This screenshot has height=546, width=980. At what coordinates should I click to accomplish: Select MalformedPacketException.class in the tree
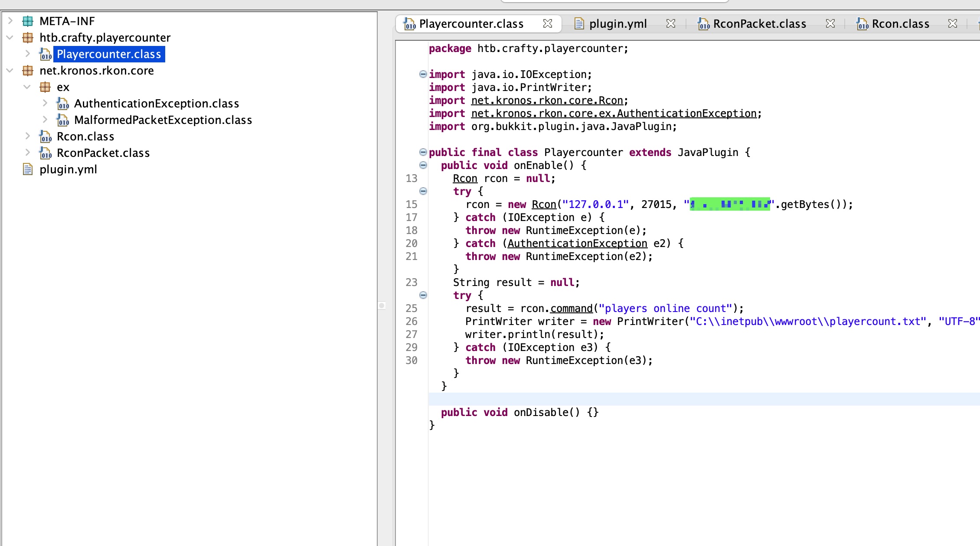[x=163, y=120]
